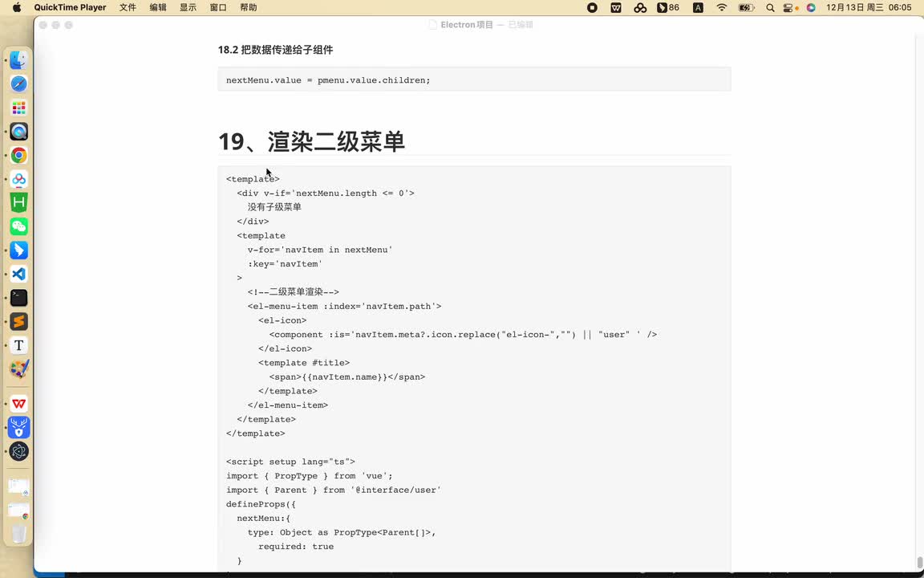Open Typora T icon in dock
Screen dimensions: 924x578
19,345
